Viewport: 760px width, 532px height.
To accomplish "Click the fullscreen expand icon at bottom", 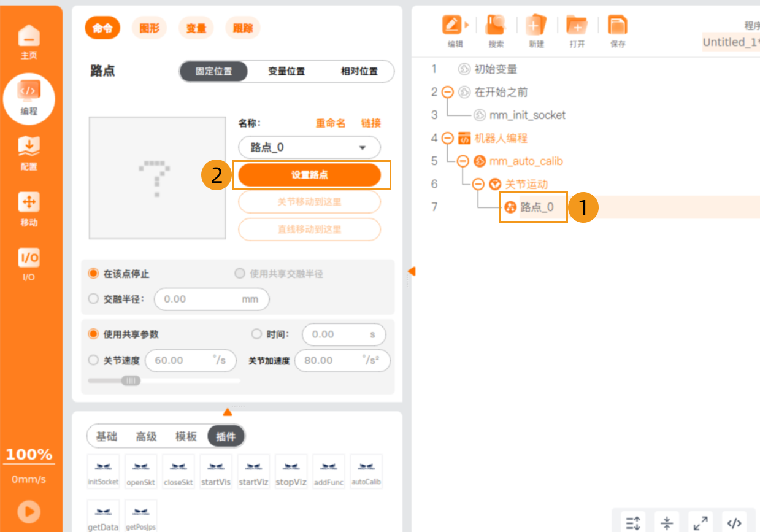I will (700, 523).
